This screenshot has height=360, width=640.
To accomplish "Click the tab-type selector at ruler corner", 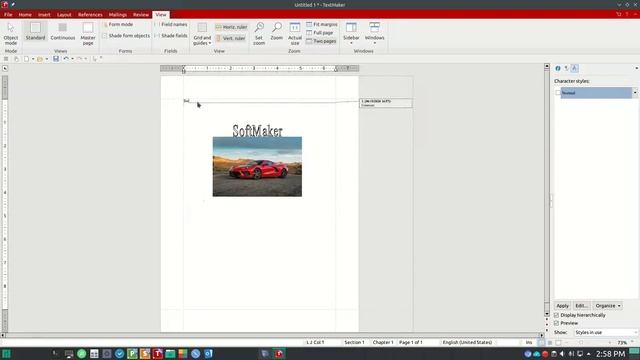I will (5, 69).
